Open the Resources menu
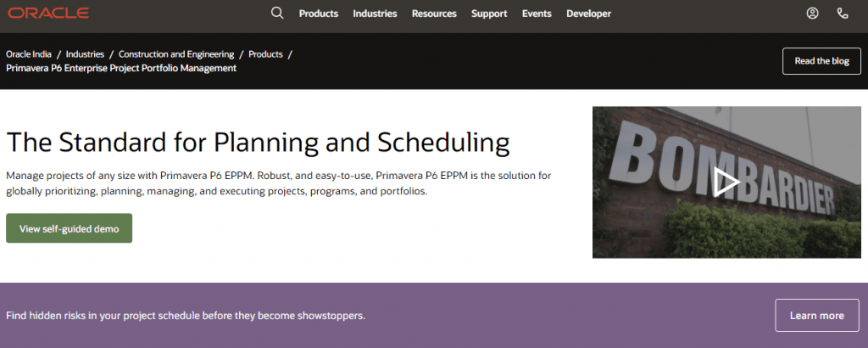Image resolution: width=868 pixels, height=348 pixels. pos(434,14)
